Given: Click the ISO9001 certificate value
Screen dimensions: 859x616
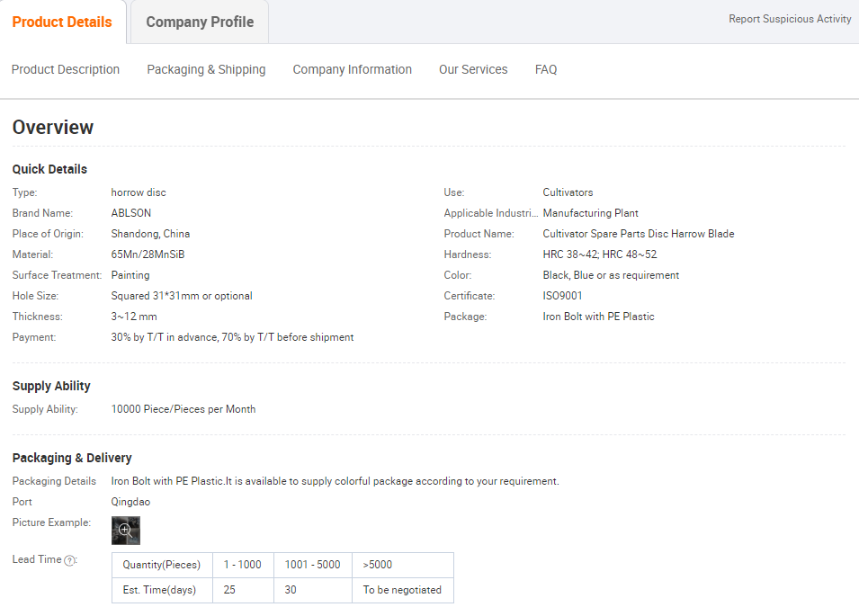Looking at the screenshot, I should 563,296.
